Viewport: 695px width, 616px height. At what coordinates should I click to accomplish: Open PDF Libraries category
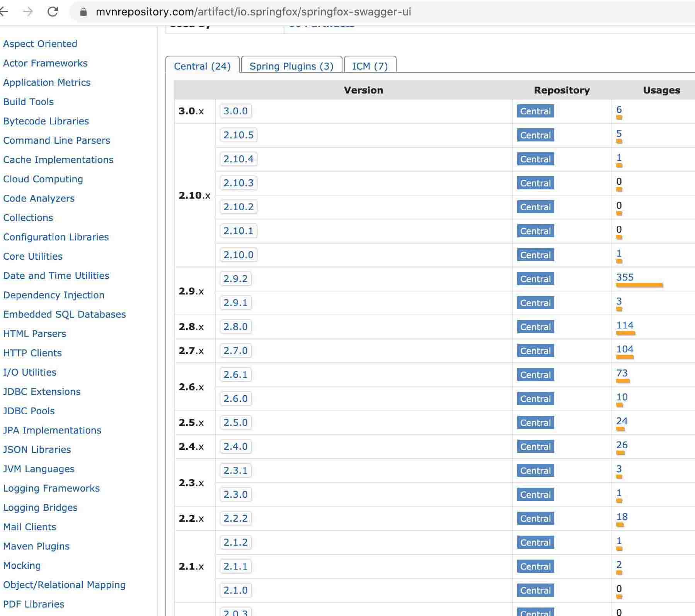click(x=34, y=604)
